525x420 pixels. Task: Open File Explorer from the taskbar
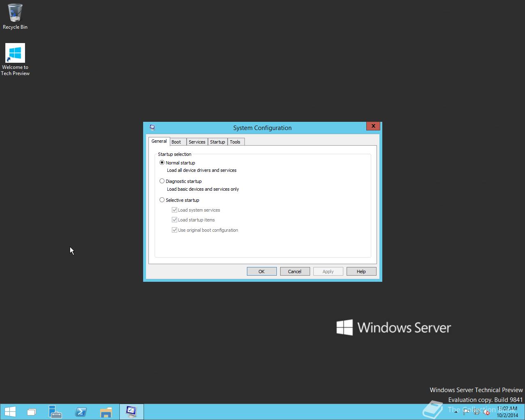[106, 412]
